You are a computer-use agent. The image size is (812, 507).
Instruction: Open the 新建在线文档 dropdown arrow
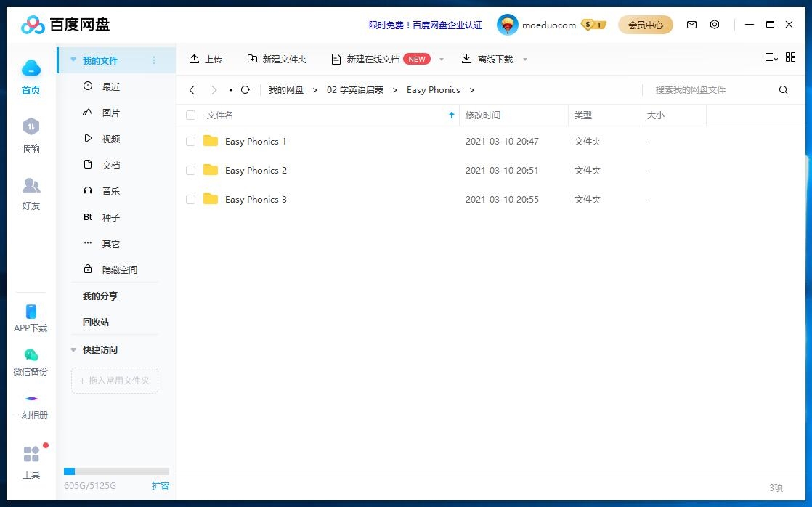pyautogui.click(x=441, y=60)
